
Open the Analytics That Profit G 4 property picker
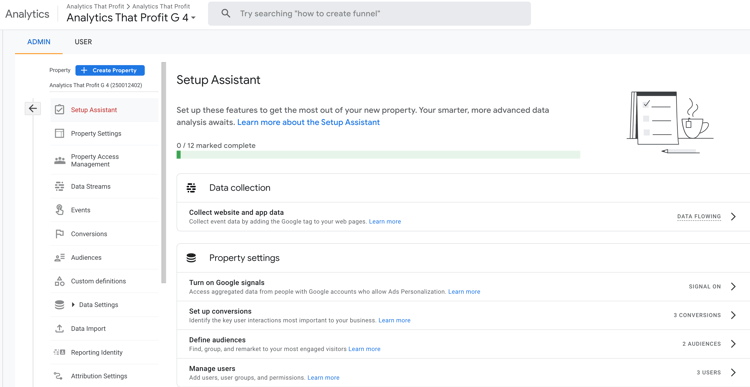point(131,18)
